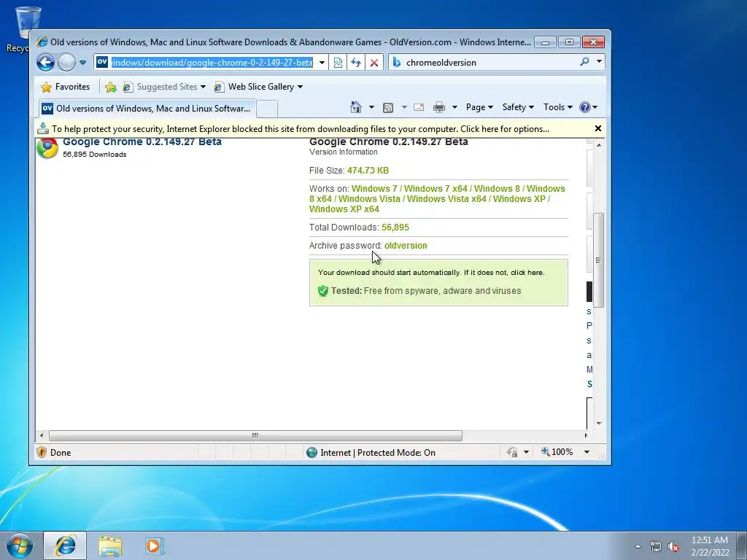Open a new blank tab
The width and height of the screenshot is (747, 560).
pos(267,109)
